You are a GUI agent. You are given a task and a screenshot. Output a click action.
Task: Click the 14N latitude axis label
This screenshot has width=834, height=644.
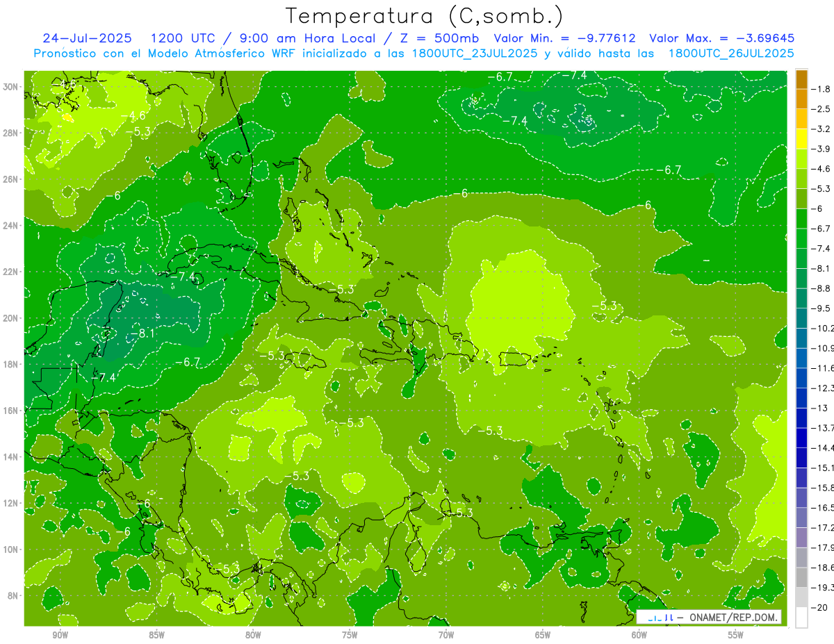12,457
